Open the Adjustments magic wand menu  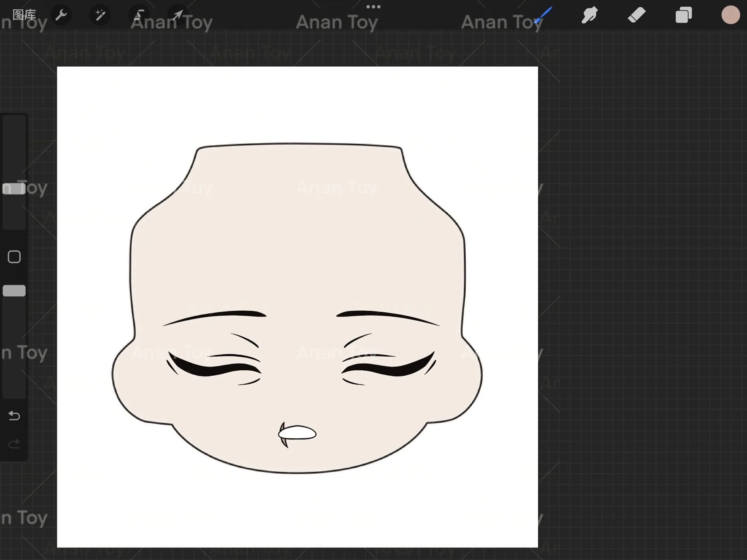click(100, 15)
